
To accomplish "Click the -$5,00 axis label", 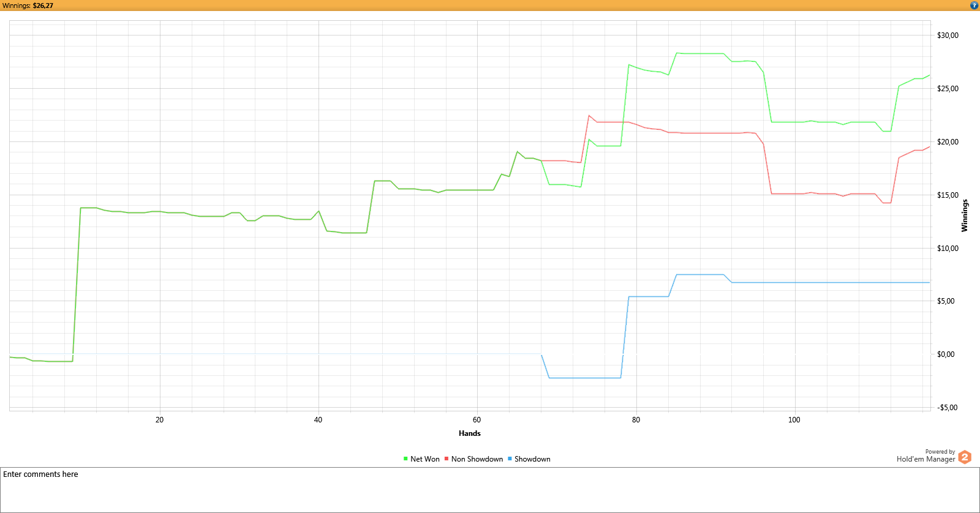I will [x=948, y=408].
